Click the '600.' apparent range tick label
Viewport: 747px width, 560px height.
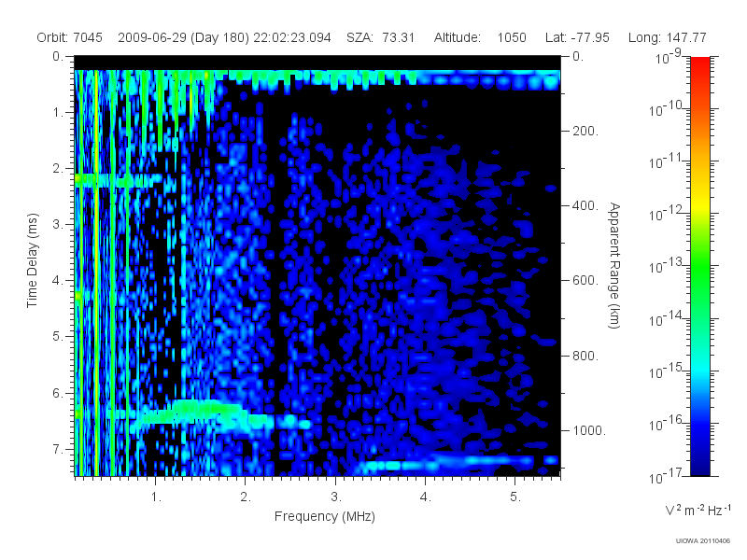pyautogui.click(x=585, y=281)
